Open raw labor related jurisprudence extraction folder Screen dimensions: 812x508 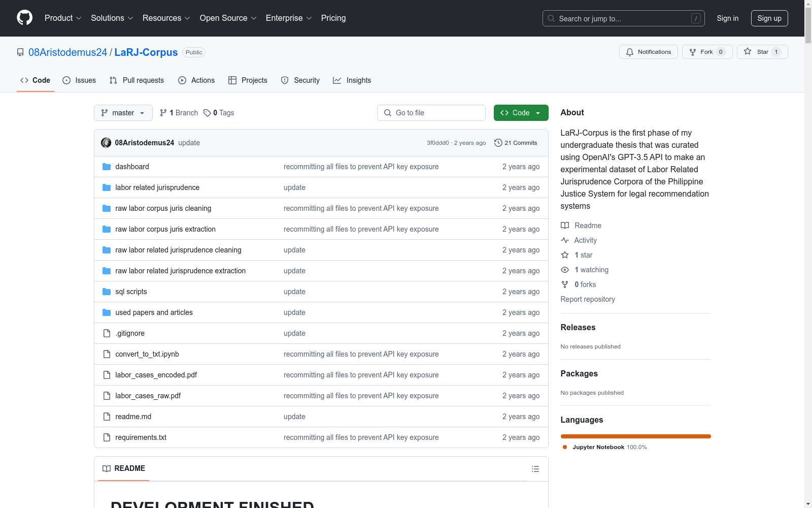coord(181,271)
